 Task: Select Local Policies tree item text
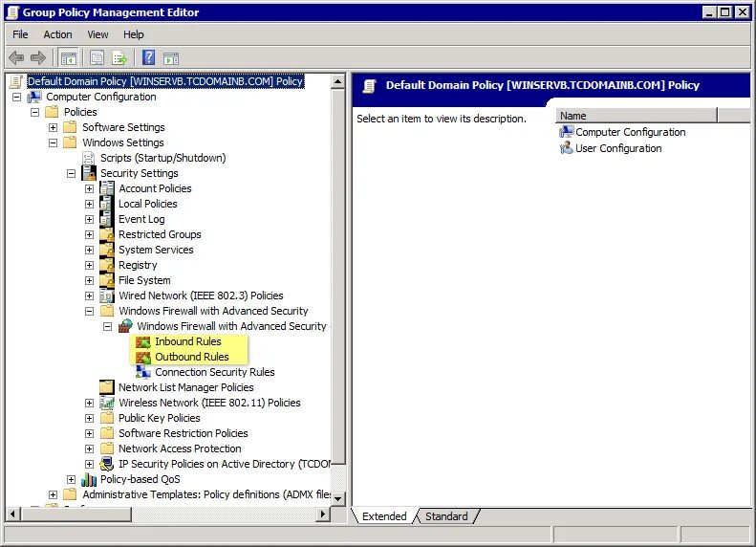coord(148,204)
